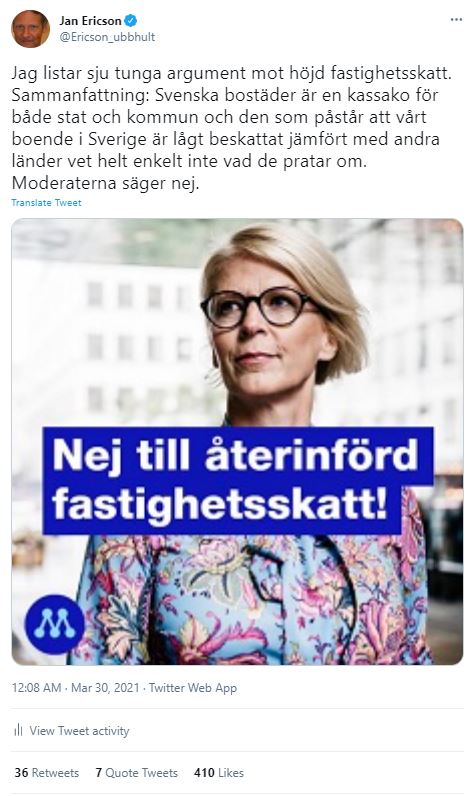
Task: Open the @Ericson_ubbhult handle link
Action: pos(107,37)
